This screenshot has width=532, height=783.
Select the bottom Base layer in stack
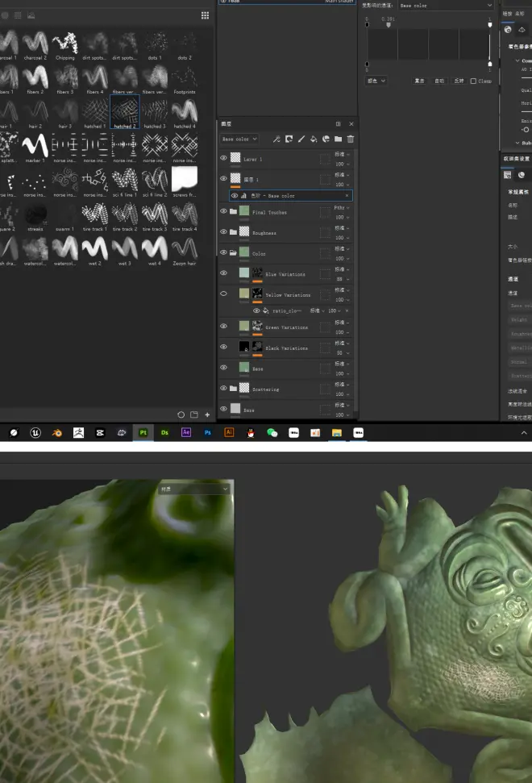tap(288, 409)
